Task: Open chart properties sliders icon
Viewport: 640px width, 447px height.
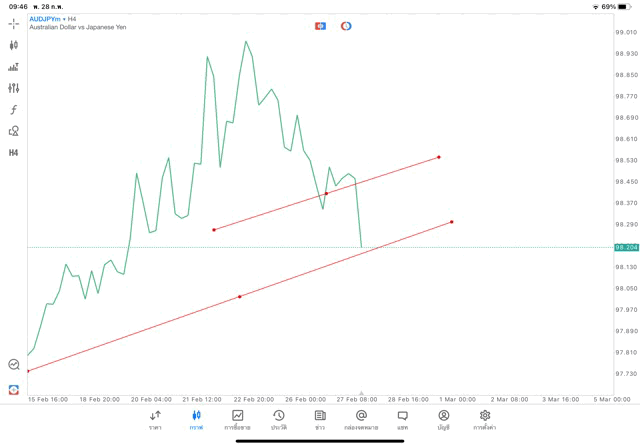Action: (x=14, y=88)
